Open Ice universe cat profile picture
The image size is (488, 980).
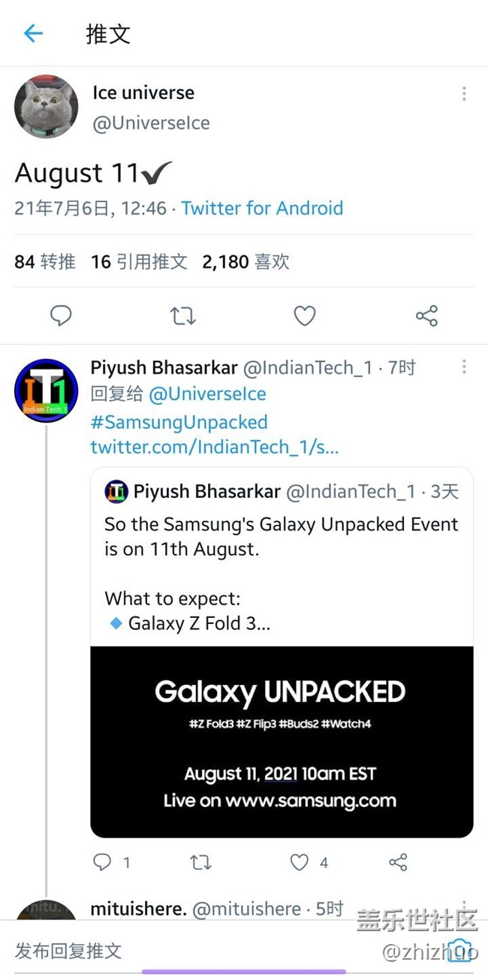(46, 107)
